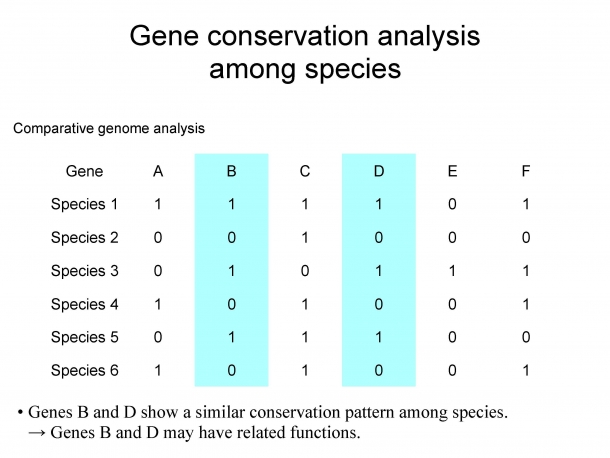Click the 'Species 2' row label

[x=84, y=237]
